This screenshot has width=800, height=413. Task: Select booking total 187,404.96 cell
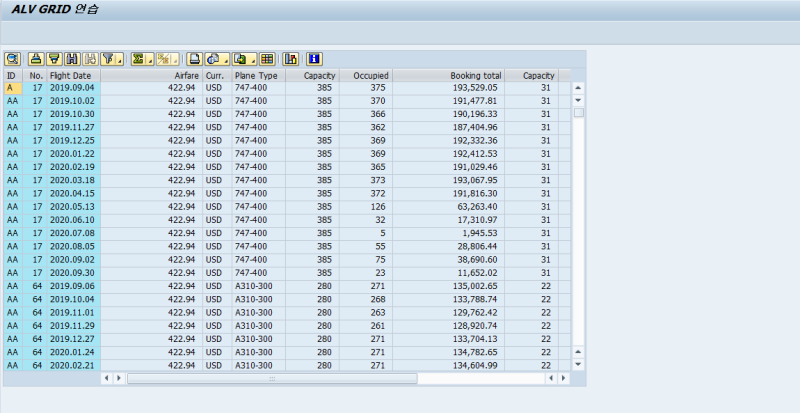click(448, 127)
